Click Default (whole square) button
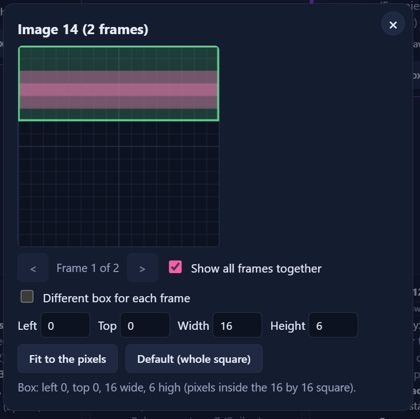The width and height of the screenshot is (420, 419). [x=194, y=359]
